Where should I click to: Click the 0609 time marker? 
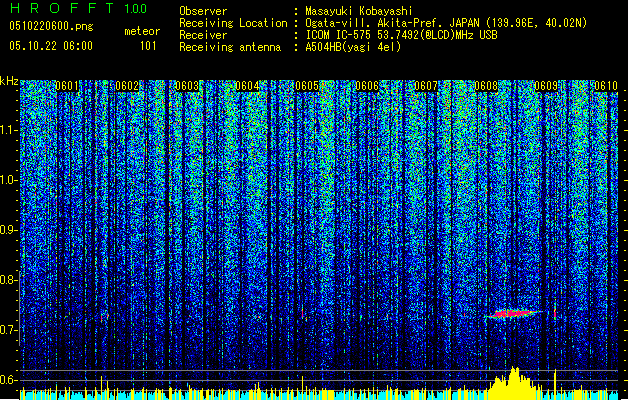(x=546, y=86)
